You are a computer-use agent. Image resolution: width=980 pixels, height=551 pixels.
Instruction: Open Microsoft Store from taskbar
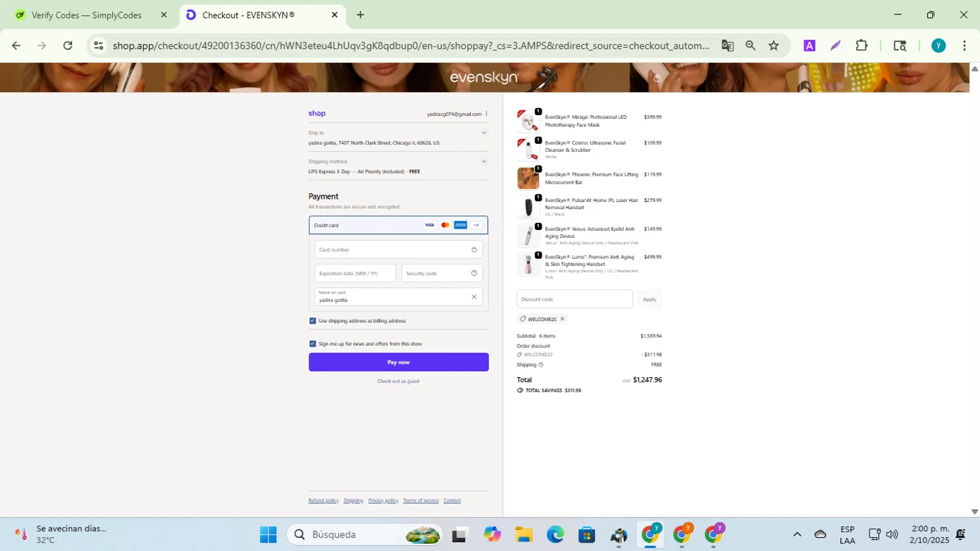pos(587,535)
